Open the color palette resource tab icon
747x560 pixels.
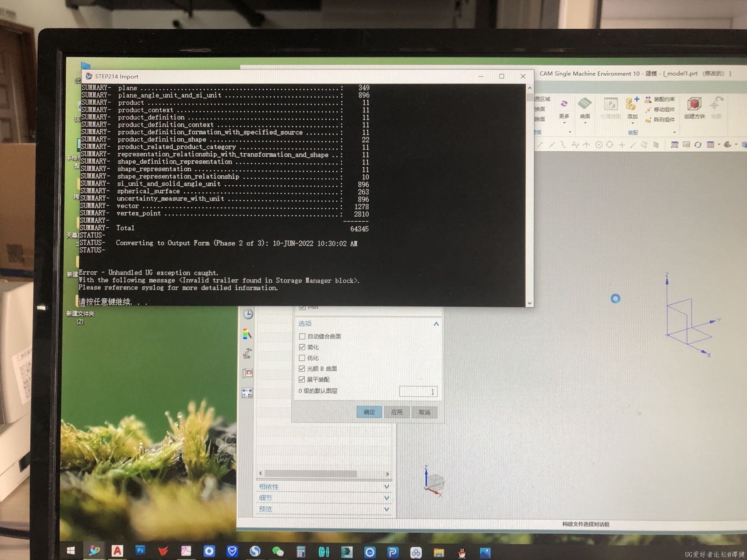tap(247, 334)
